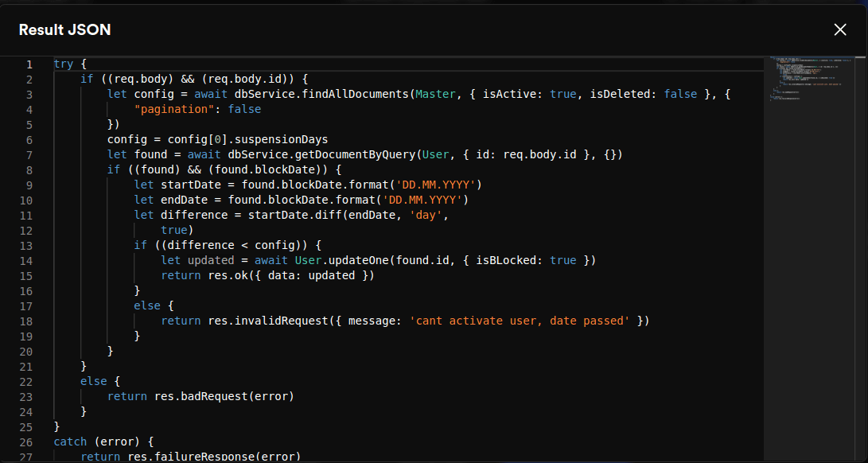The height and width of the screenshot is (463, 868).
Task: Select line number 8 in the gutter
Action: pyautogui.click(x=29, y=169)
